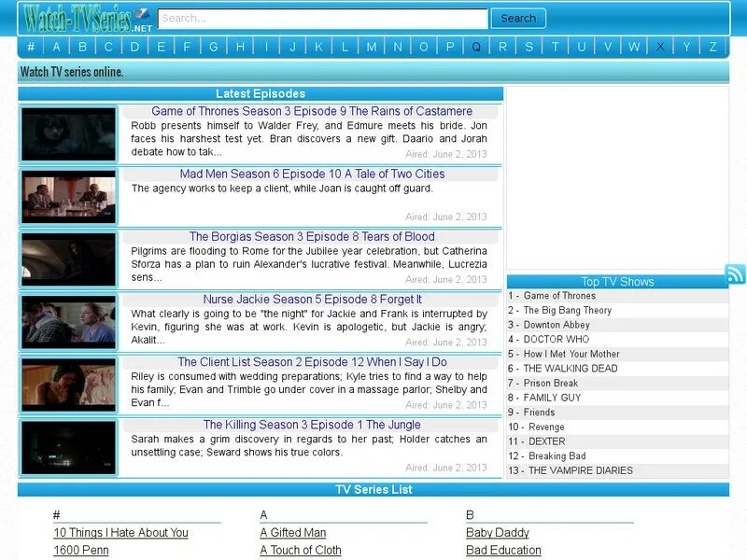Select letter G in alphabet bar

click(214, 47)
